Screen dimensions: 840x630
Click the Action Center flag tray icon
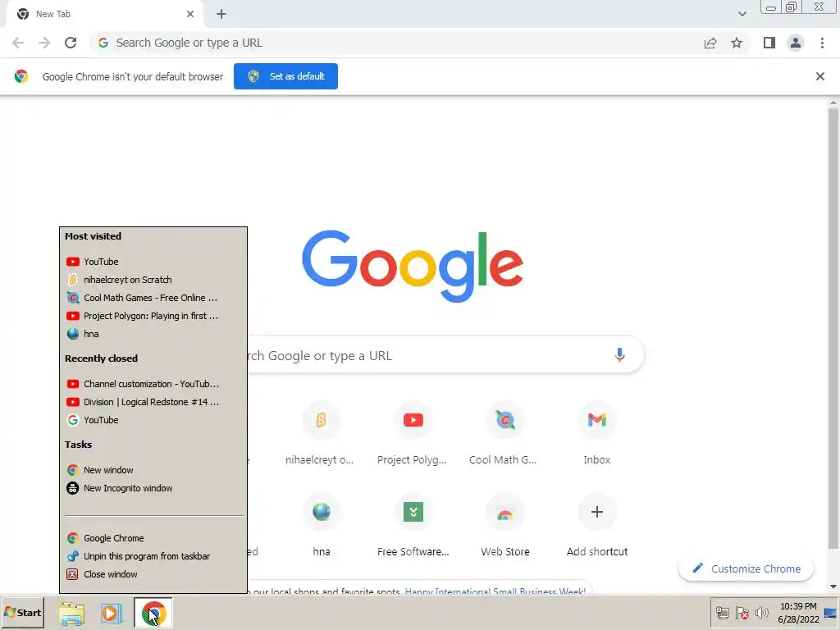coord(742,613)
